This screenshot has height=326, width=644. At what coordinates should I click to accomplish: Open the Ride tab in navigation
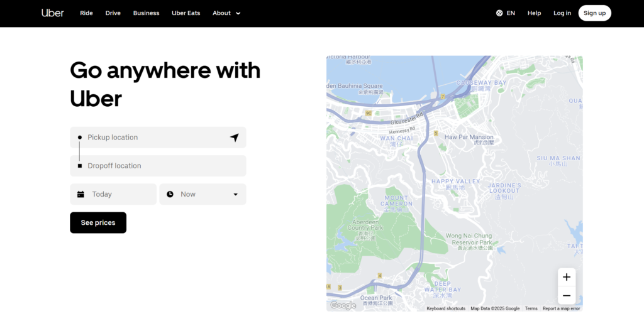86,13
